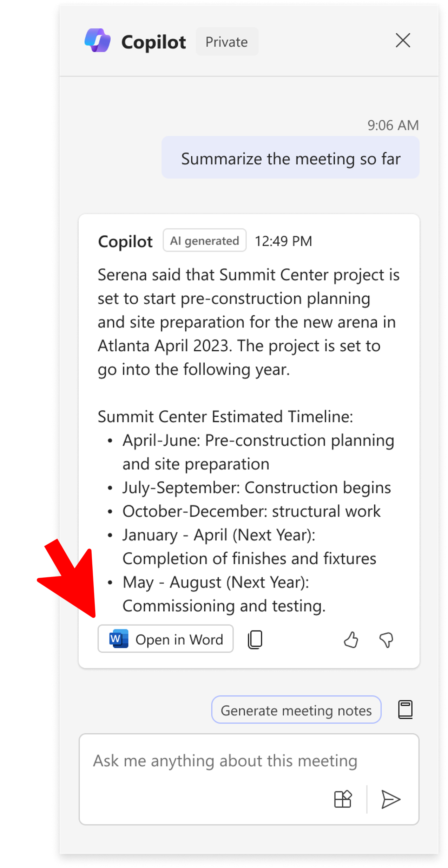Give thumbs up feedback
This screenshot has width=448, height=868.
click(x=351, y=639)
